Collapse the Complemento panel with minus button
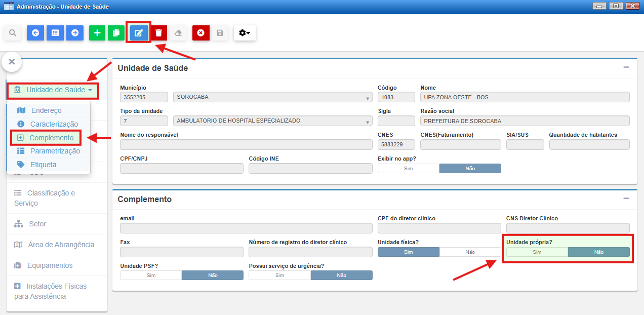Image resolution: width=644 pixels, height=315 pixels. click(626, 199)
